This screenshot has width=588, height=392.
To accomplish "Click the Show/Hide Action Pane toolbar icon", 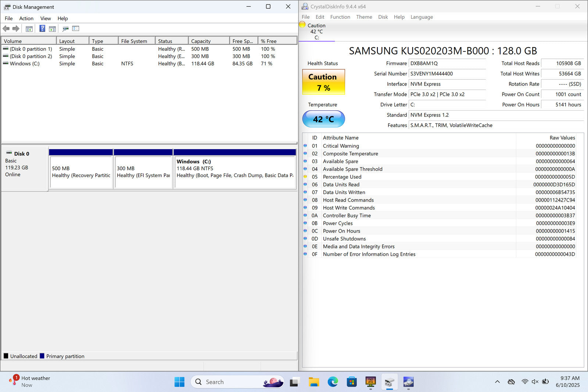I will point(53,29).
